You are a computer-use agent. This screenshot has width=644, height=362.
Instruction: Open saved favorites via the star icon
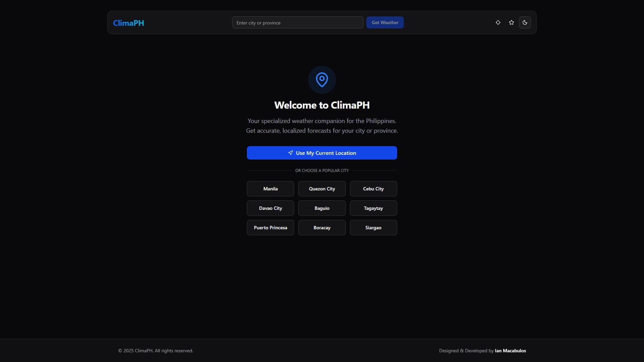click(x=511, y=22)
